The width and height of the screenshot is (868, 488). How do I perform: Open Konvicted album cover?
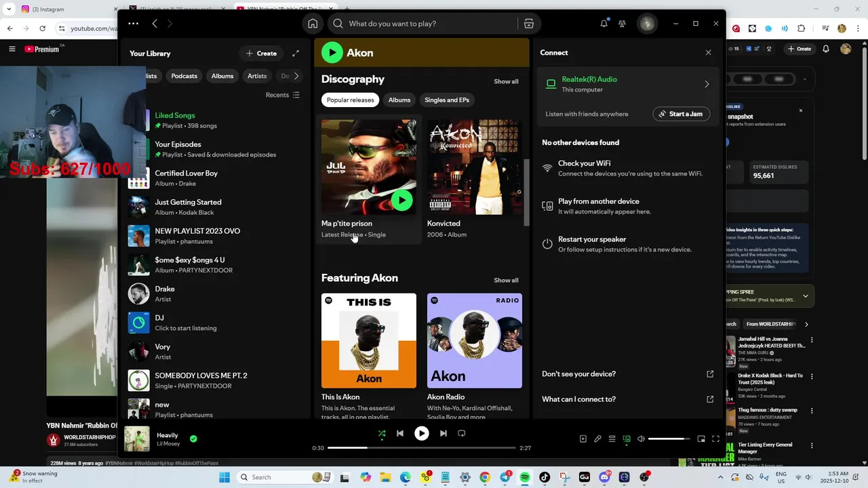[x=475, y=167]
